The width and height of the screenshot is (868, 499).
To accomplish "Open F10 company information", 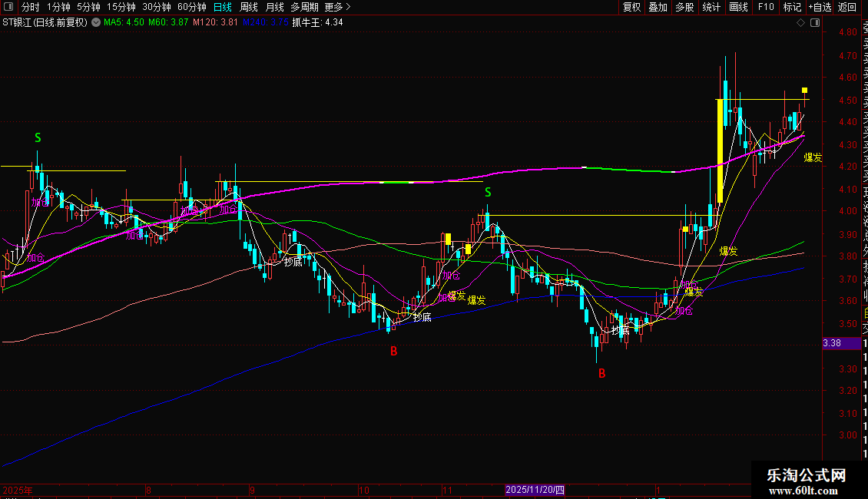I will coord(766,7).
